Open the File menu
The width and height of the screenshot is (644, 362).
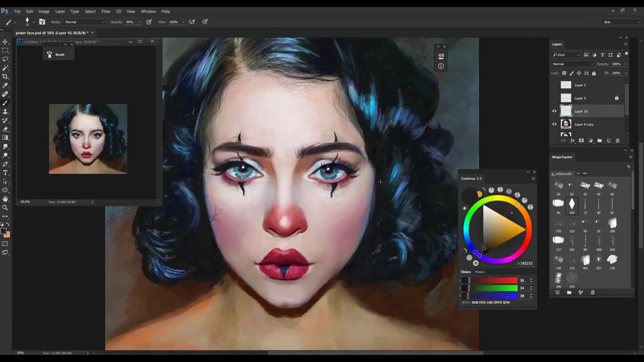point(18,11)
